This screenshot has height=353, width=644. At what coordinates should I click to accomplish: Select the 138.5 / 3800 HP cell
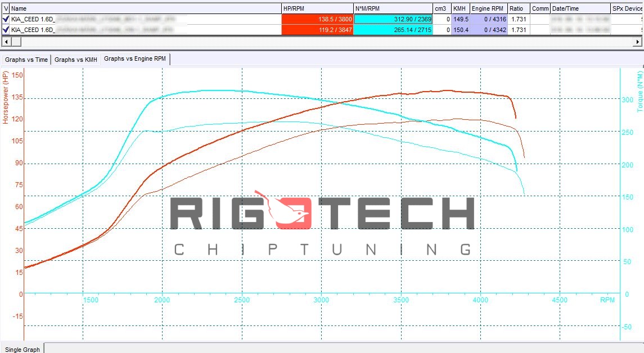click(x=317, y=19)
